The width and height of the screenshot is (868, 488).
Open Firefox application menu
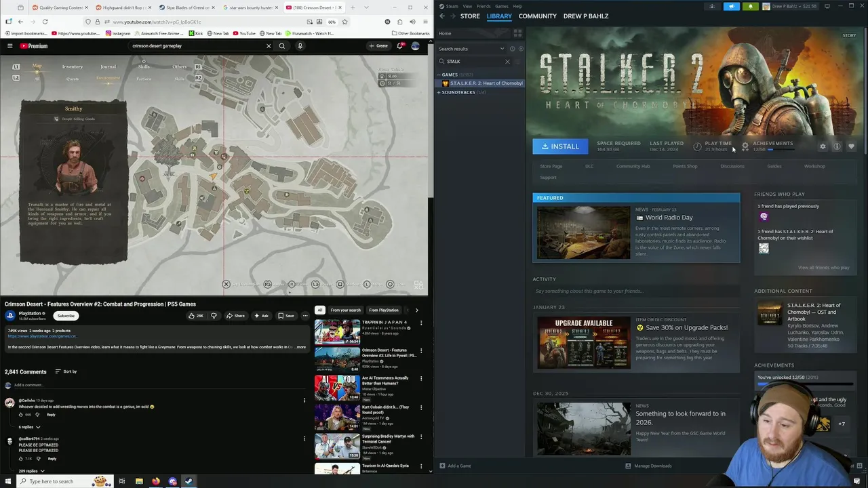(425, 22)
